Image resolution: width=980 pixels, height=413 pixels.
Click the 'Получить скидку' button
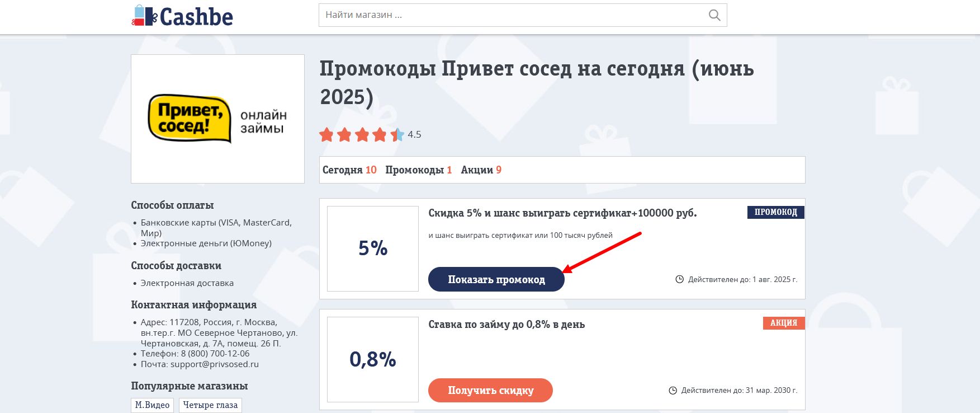[x=490, y=390]
